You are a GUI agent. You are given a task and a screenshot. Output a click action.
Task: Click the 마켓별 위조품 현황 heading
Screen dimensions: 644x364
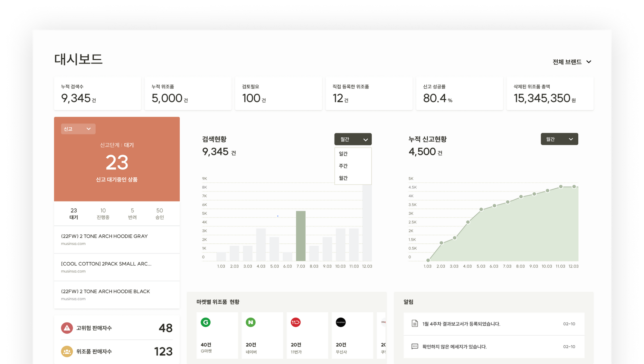[218, 302]
